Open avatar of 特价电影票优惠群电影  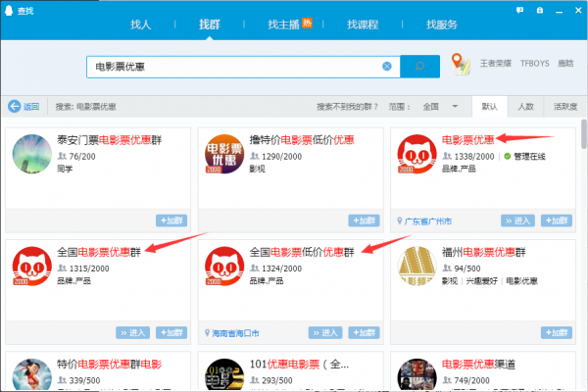click(32, 374)
